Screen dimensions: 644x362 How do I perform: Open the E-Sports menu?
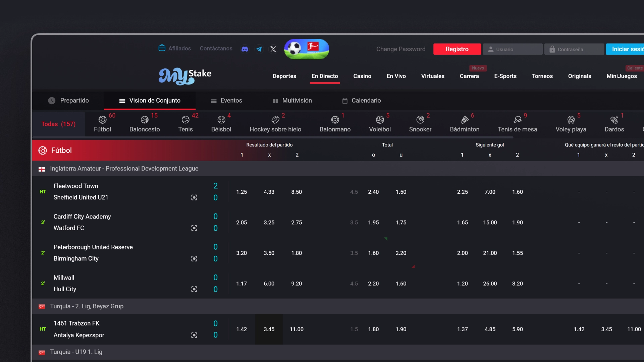tap(505, 76)
